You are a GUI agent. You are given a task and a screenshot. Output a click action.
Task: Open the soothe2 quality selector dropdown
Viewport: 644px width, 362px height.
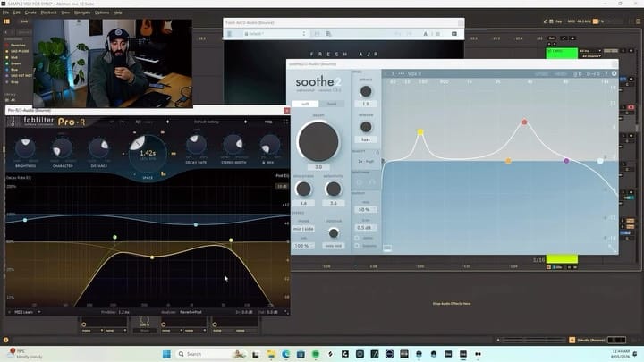pyautogui.click(x=366, y=161)
